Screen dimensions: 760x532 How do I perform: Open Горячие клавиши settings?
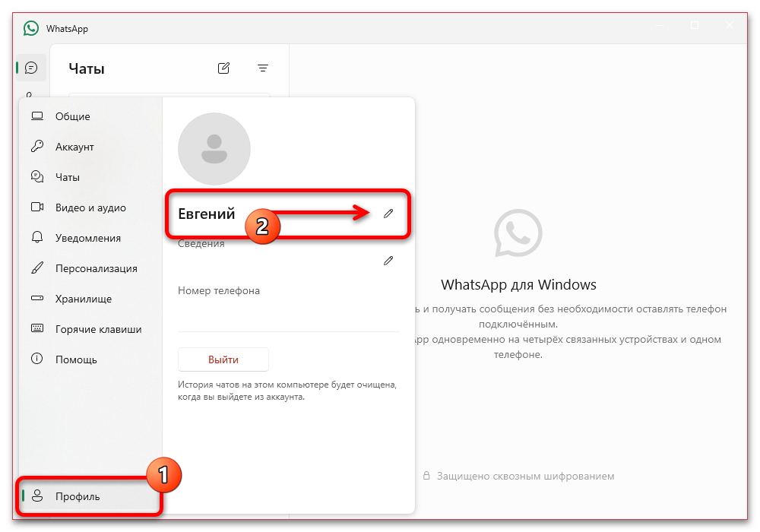pyautogui.click(x=90, y=330)
